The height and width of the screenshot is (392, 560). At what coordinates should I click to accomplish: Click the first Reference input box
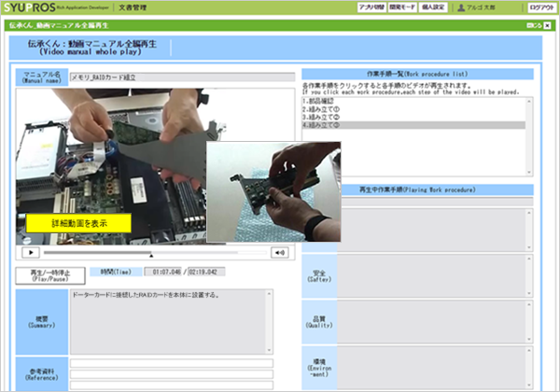172,363
